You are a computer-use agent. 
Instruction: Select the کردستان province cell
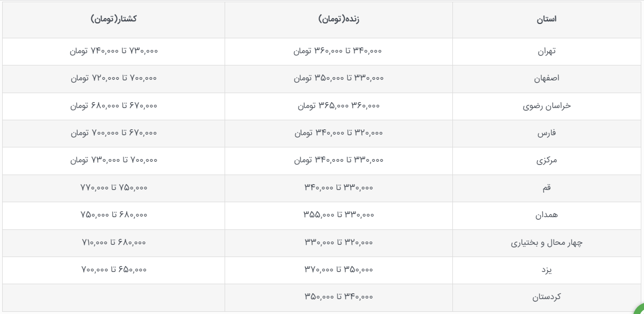coord(547,298)
